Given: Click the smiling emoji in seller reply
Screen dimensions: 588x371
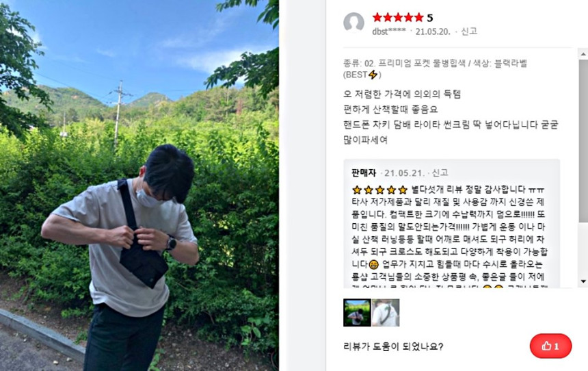Looking at the screenshot, I should [x=373, y=264].
